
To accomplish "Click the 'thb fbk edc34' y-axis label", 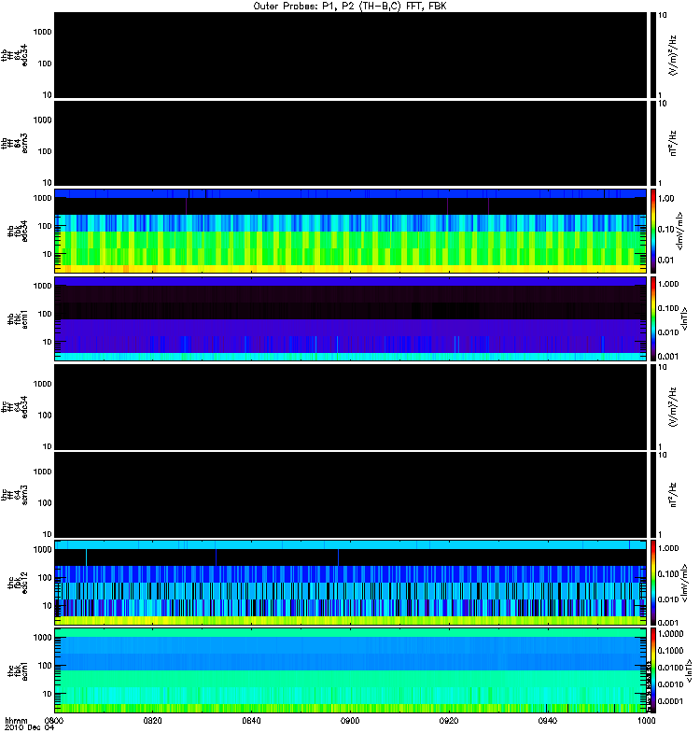I will (x=17, y=231).
